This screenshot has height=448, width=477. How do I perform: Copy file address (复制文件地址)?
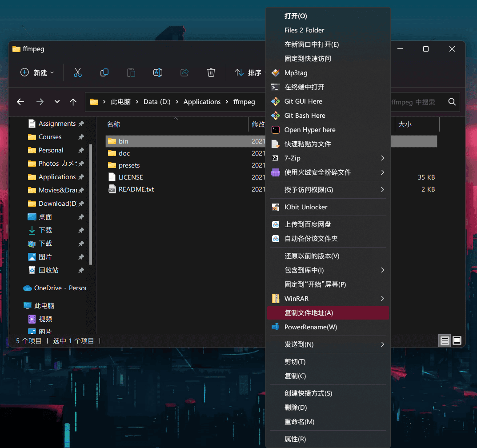[328, 313]
